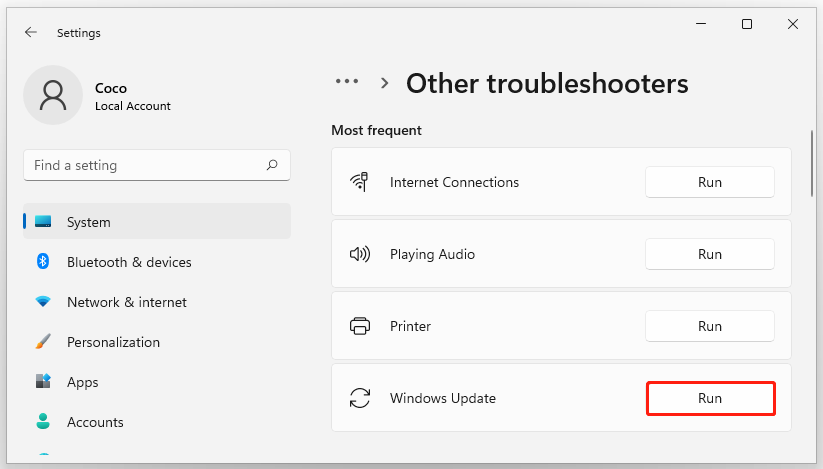Focus the Find a setting search box

[157, 165]
